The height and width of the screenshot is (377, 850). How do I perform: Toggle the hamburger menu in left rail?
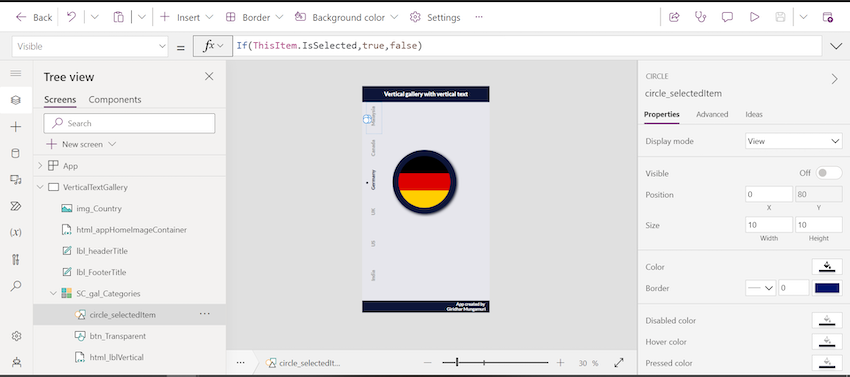(16, 73)
